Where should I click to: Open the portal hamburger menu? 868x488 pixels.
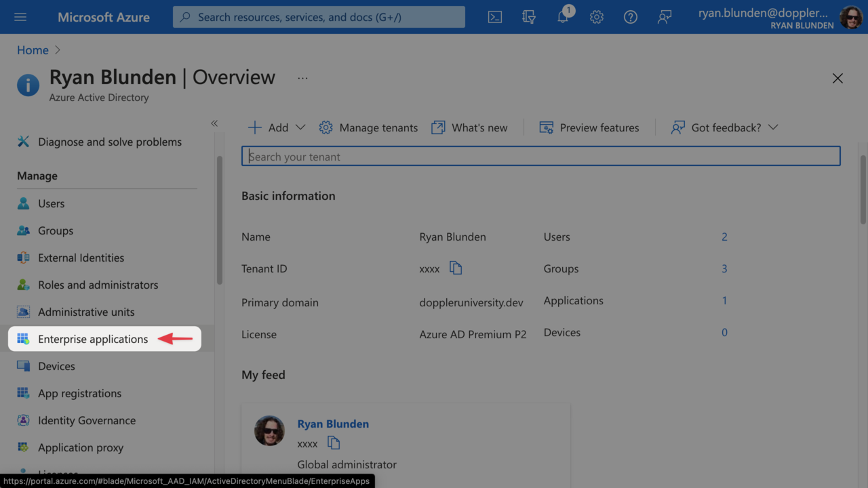tap(20, 17)
